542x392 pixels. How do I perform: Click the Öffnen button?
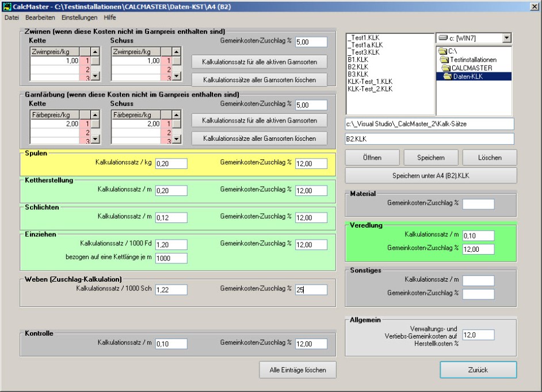click(x=372, y=157)
